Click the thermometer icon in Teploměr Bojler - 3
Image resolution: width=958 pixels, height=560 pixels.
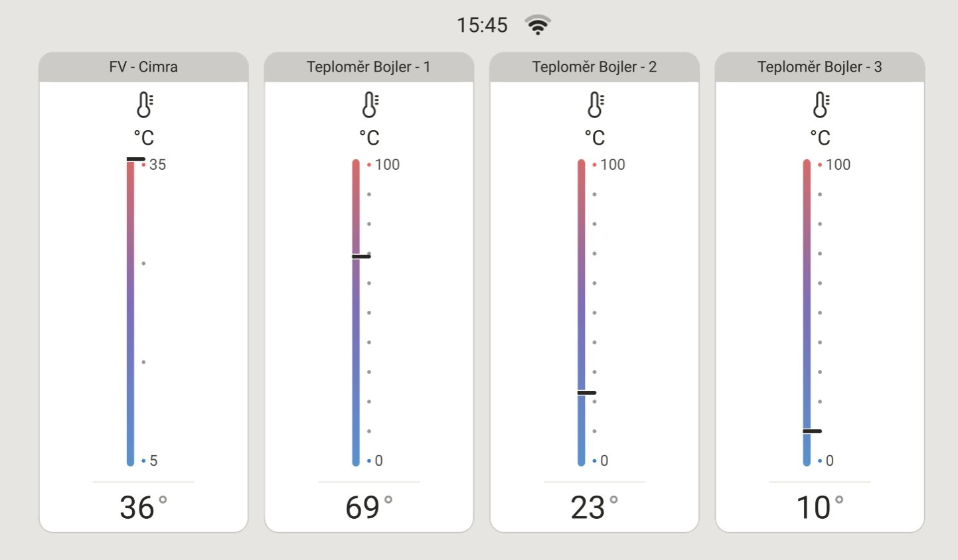[821, 105]
